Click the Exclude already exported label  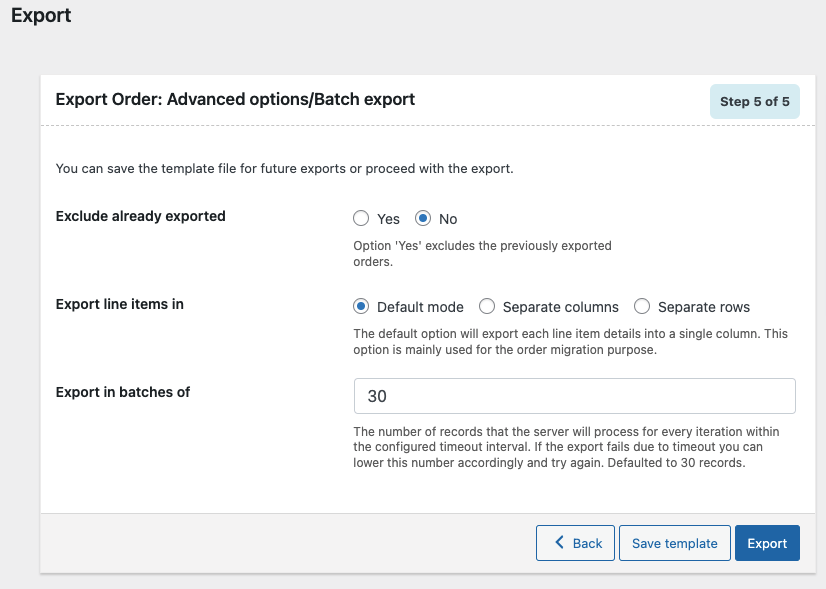coord(141,217)
